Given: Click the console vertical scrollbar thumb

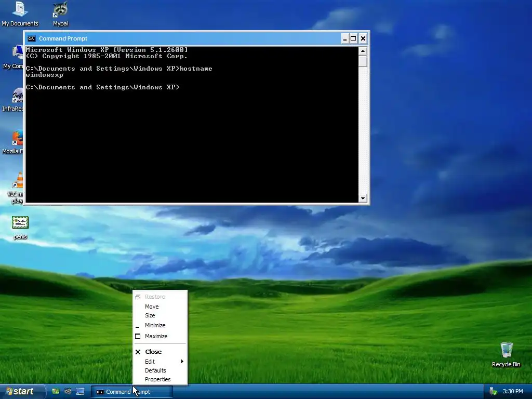Looking at the screenshot, I should tap(363, 61).
